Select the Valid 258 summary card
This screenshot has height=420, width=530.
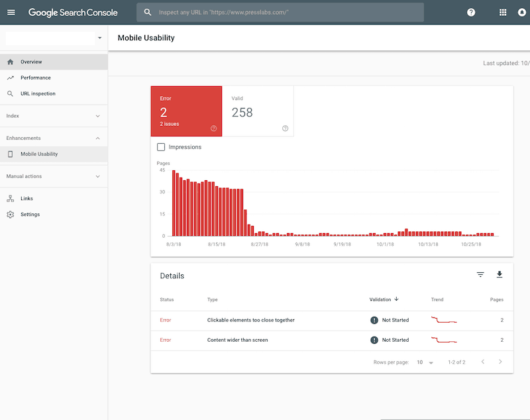coord(258,111)
